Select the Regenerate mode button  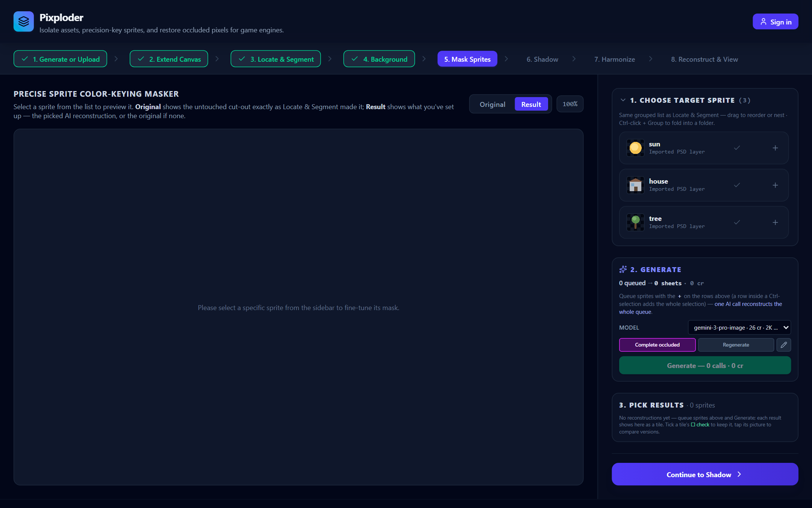[x=736, y=345]
